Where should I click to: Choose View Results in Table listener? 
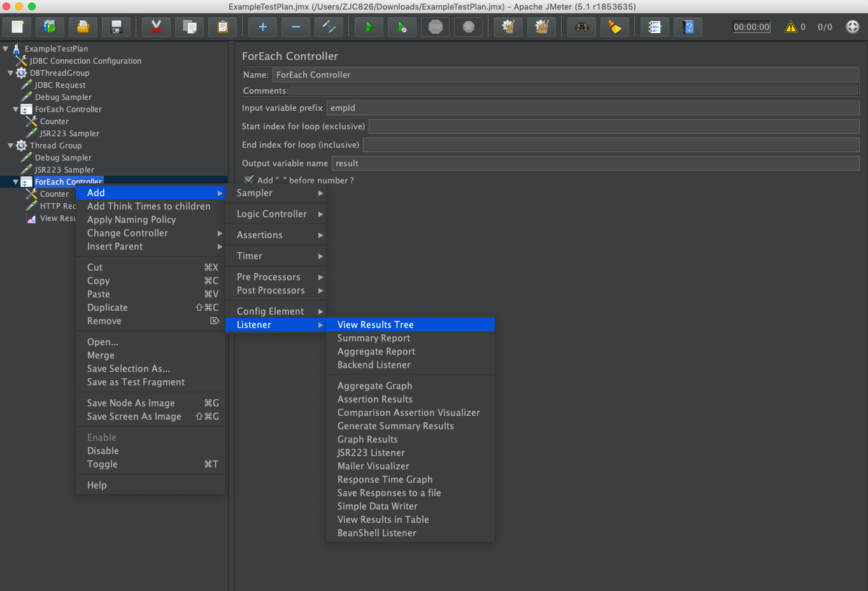410,520
